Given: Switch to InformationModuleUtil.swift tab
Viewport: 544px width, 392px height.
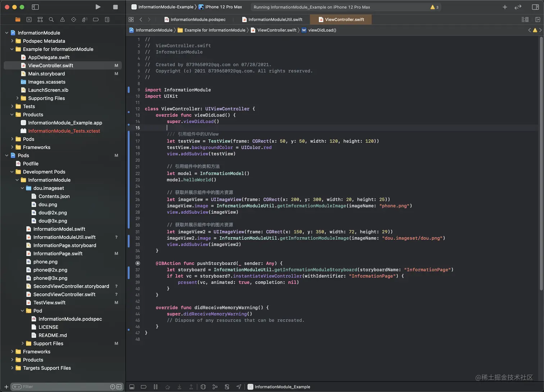Looking at the screenshot, I should click(x=272, y=19).
